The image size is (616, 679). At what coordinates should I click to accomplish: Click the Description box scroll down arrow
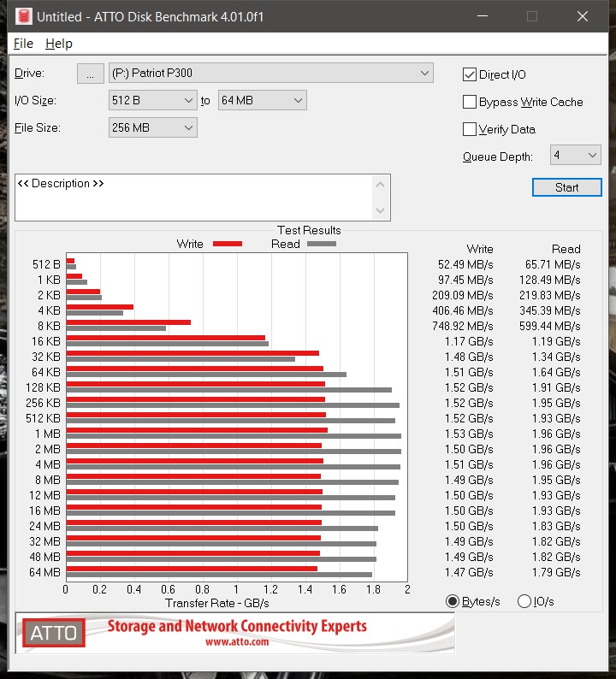[381, 210]
